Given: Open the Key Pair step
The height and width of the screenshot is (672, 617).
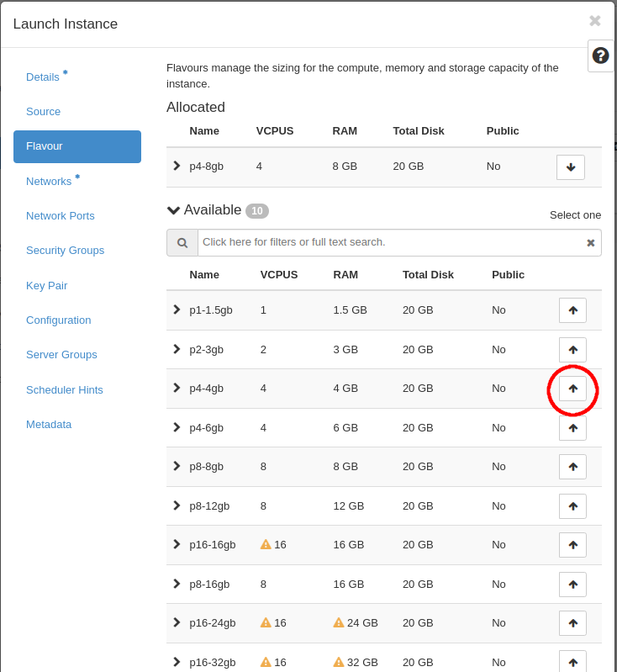Looking at the screenshot, I should pyautogui.click(x=47, y=286).
